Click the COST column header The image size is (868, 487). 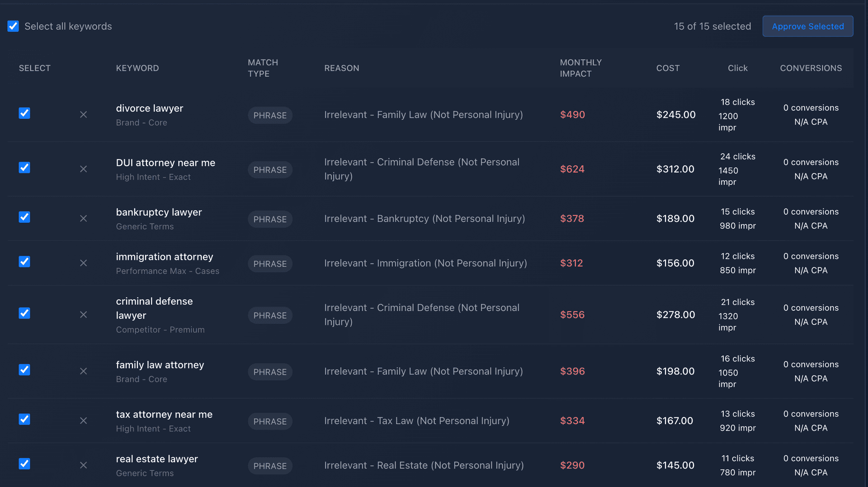(x=668, y=68)
